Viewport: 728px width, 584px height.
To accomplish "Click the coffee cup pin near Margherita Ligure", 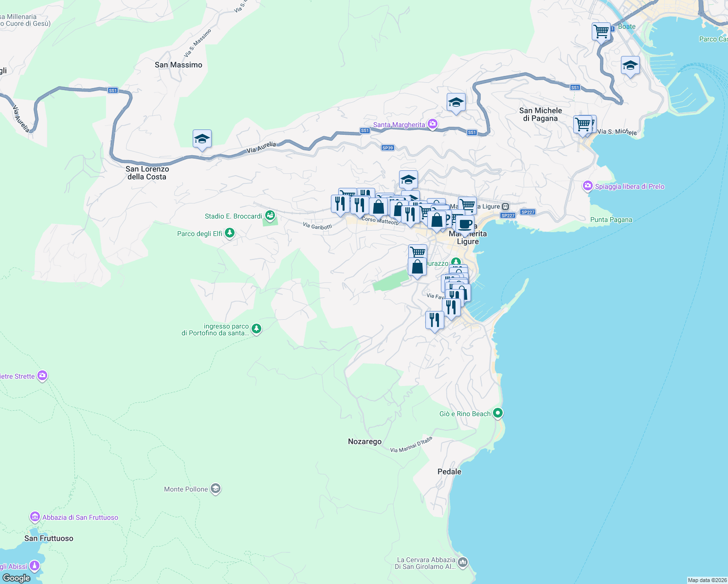I will coord(465,224).
